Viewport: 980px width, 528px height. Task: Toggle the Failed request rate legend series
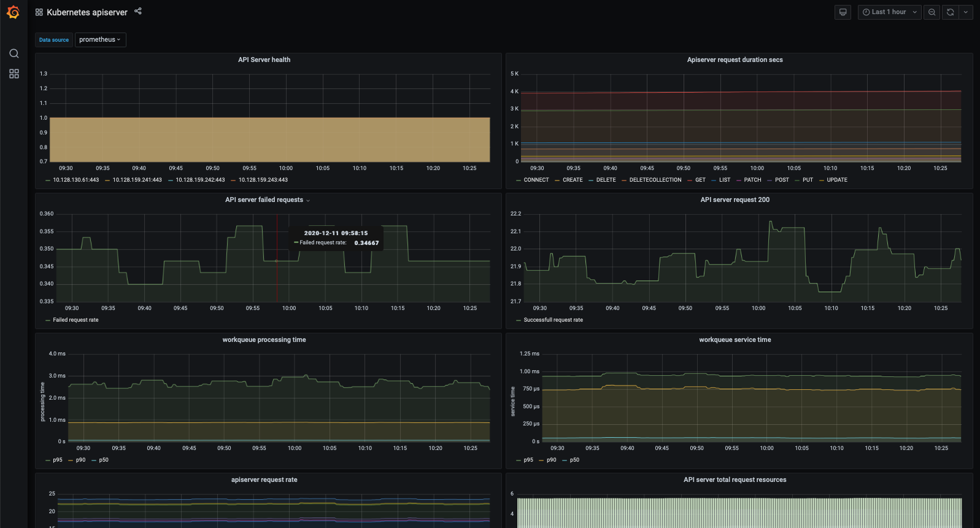[75, 320]
